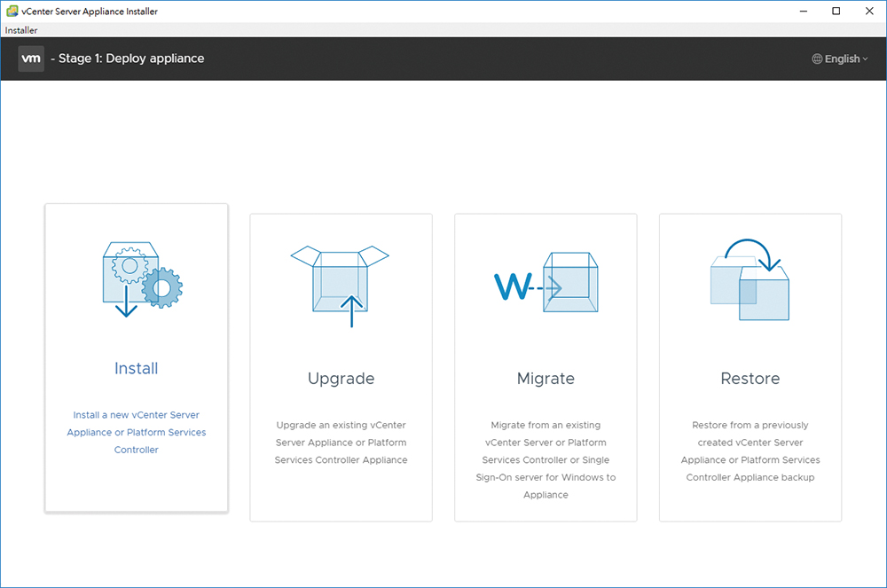Click the Upgrade open box icon
The image size is (887, 588).
click(340, 286)
